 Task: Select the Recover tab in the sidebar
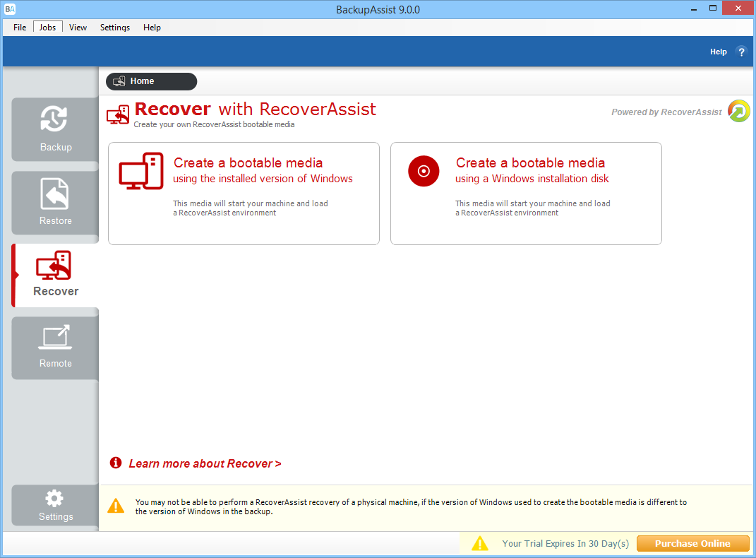point(56,275)
